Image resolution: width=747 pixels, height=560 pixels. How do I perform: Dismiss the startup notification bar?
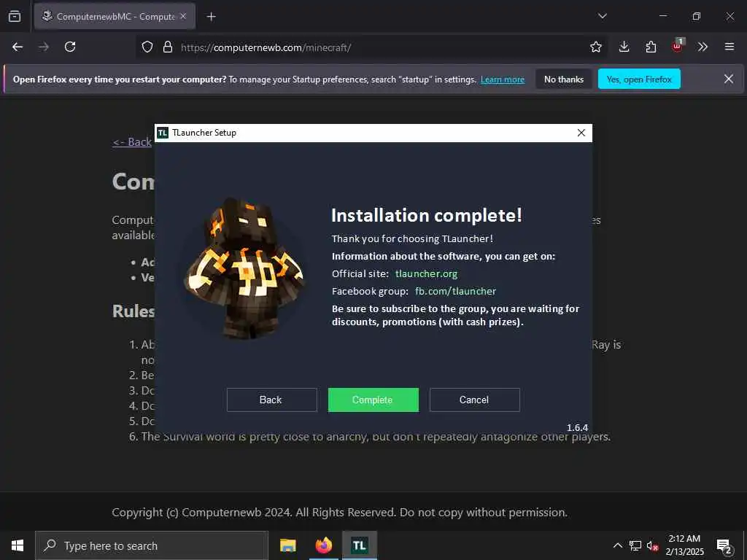tap(729, 79)
